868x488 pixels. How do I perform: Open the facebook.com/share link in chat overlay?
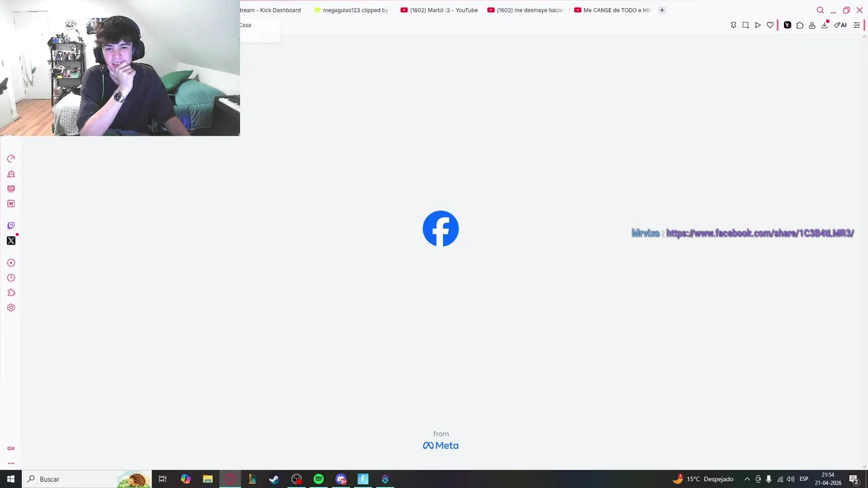759,233
